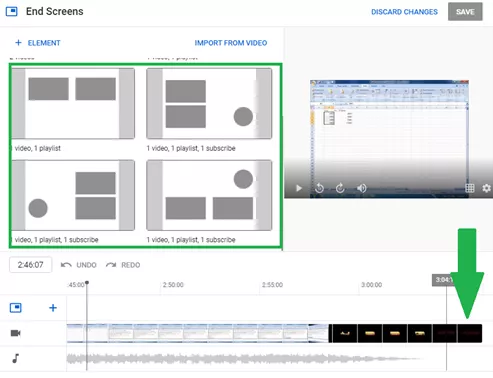Mute the preview volume
Screen dimensions: 493x378
(362, 188)
